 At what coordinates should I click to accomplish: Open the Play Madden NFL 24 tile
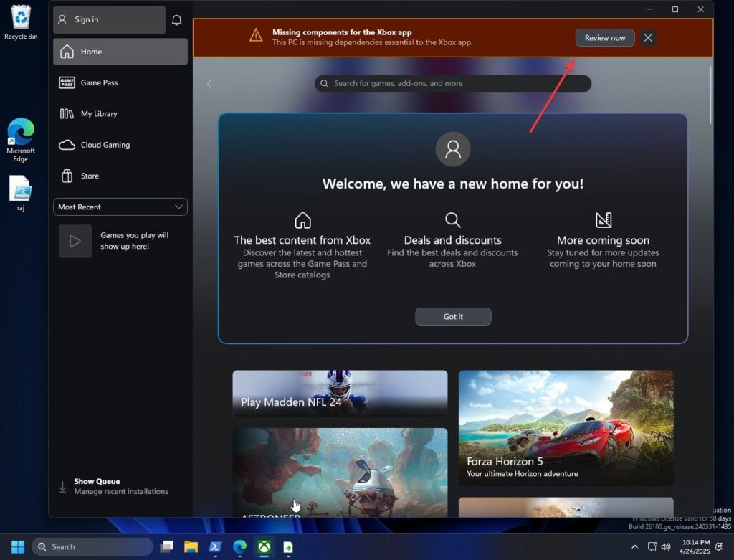pyautogui.click(x=340, y=394)
